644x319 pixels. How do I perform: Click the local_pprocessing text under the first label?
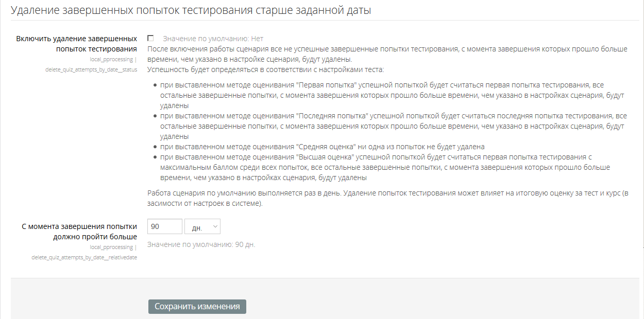pos(111,59)
